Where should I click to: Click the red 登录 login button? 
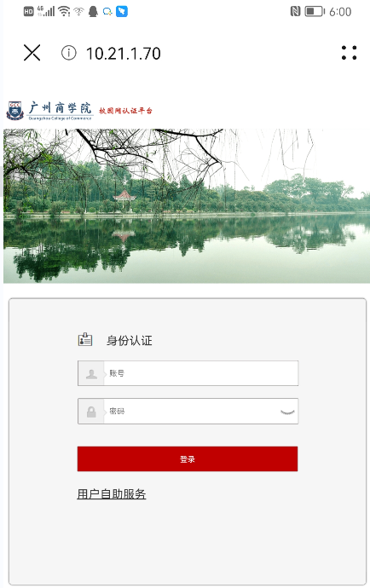pyautogui.click(x=188, y=458)
